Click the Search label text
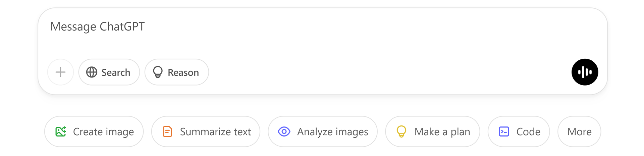The width and height of the screenshot is (644, 156). [x=116, y=72]
